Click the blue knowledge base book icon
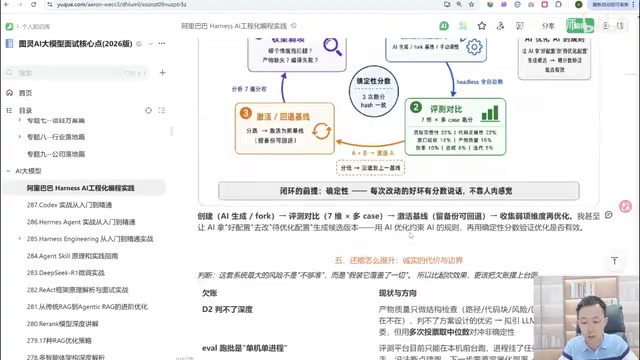640x360 pixels. click(x=9, y=44)
